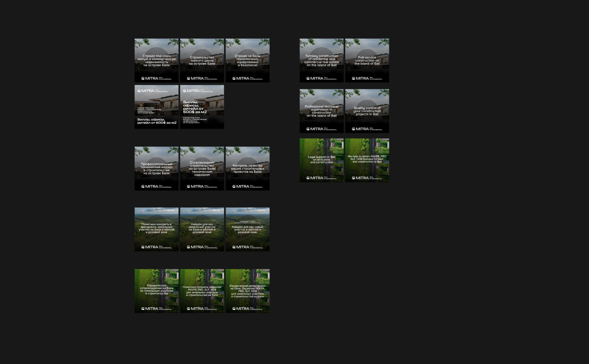Viewport: 589px width, 364px height.
Task: Select the 'Юридическое сопровождение' banner
Action: click(156, 291)
